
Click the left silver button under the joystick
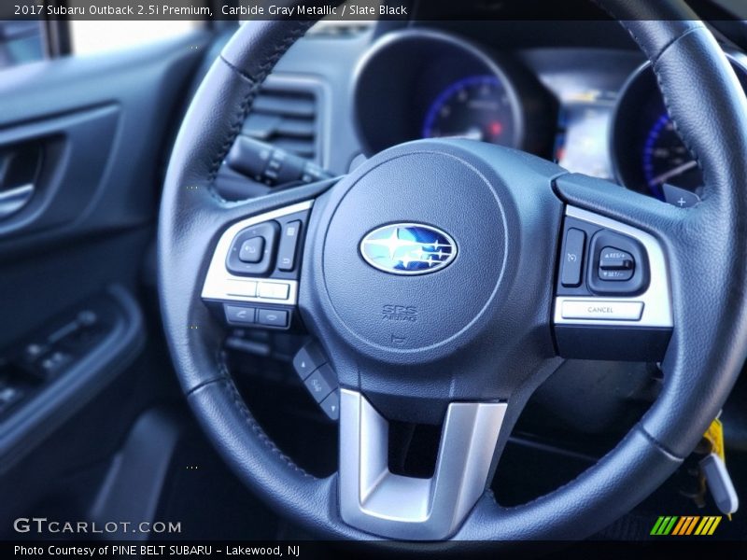coord(241,288)
